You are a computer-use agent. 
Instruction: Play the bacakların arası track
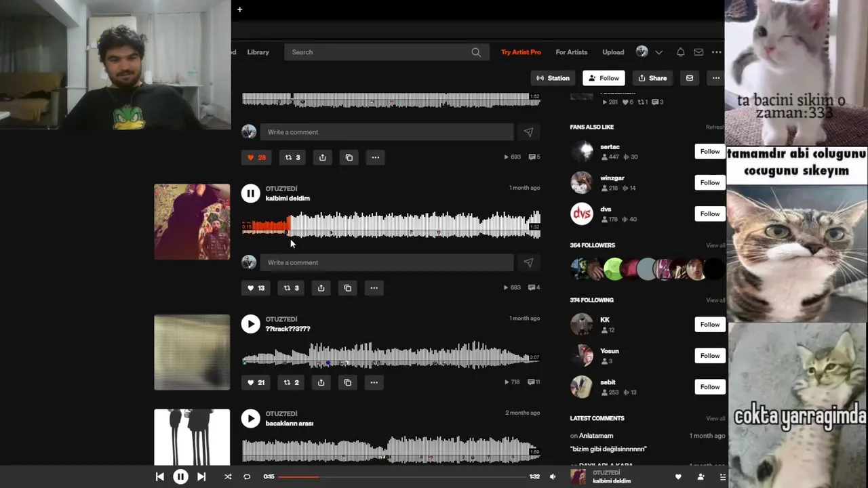pyautogui.click(x=250, y=419)
